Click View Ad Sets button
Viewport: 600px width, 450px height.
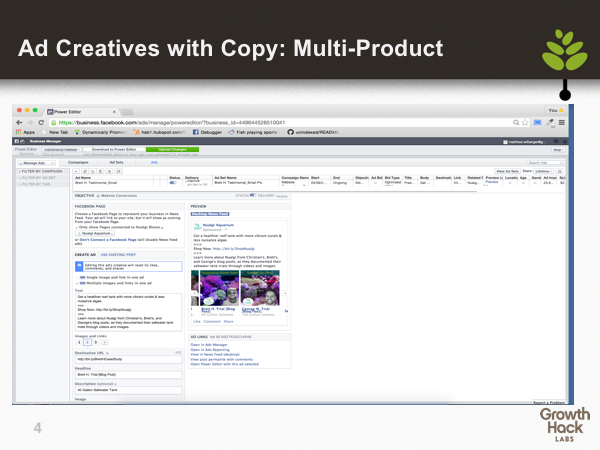coord(507,171)
